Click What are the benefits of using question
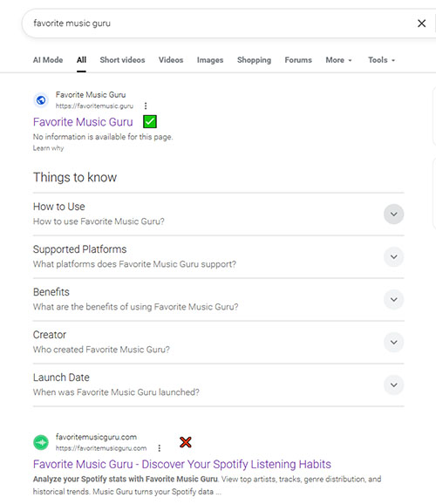 135,307
